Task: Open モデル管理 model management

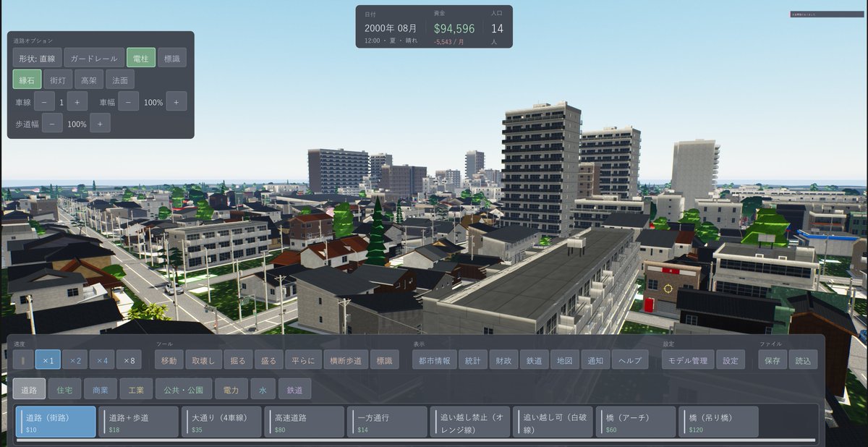Action: (x=688, y=359)
